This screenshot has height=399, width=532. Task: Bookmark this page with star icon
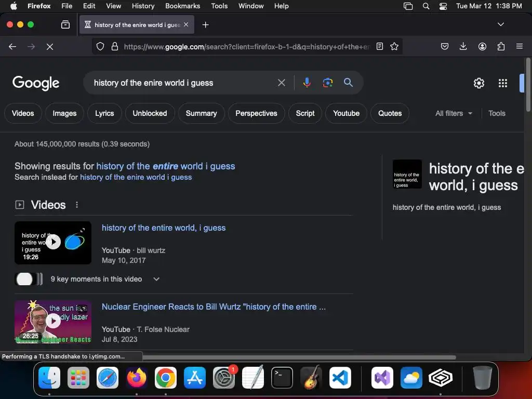coord(394,46)
